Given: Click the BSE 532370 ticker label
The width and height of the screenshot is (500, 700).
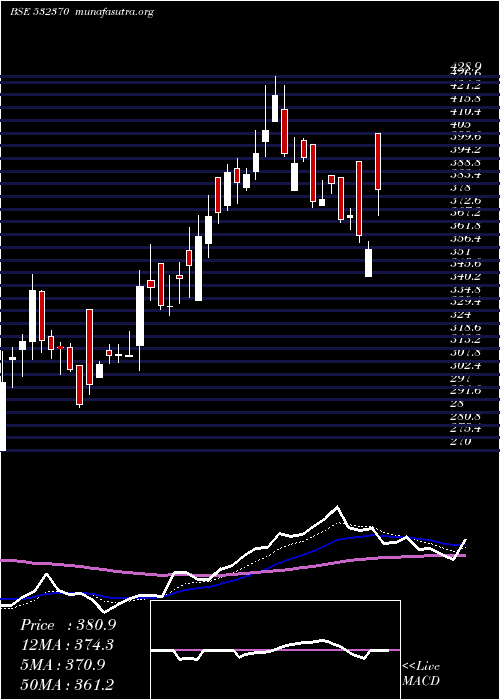Looking at the screenshot, I should tap(39, 12).
